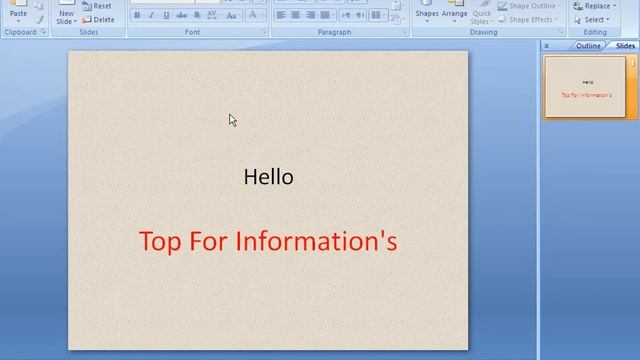Close the slides pane with the X

tap(547, 46)
